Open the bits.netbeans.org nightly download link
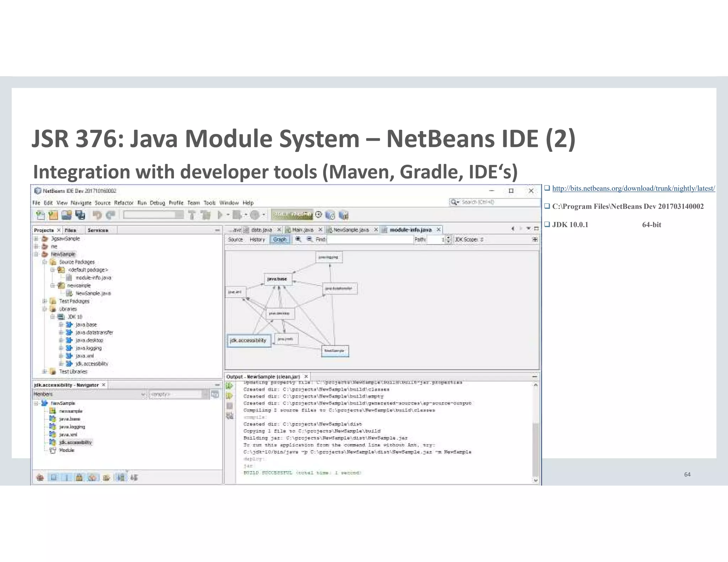Viewport: 728px width, 562px height. point(633,188)
